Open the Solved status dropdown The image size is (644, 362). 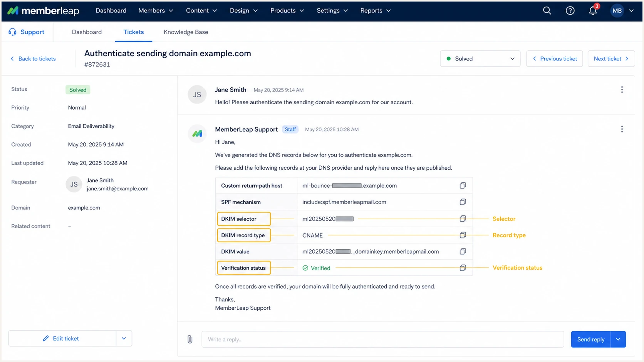480,58
